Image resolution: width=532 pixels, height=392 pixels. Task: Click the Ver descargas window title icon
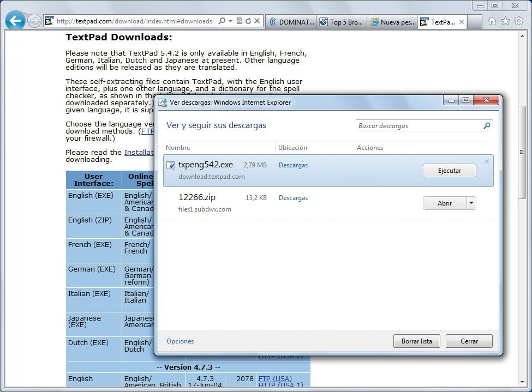(x=163, y=102)
